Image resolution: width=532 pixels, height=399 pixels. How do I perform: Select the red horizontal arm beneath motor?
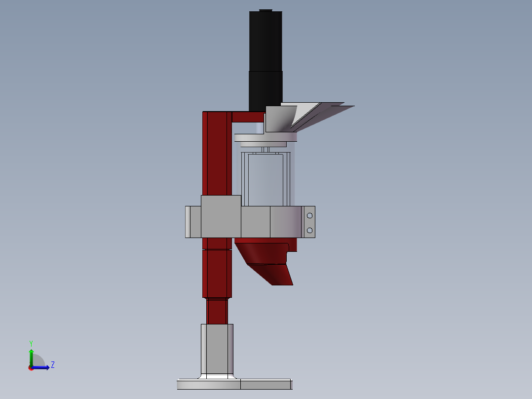[x=248, y=117]
